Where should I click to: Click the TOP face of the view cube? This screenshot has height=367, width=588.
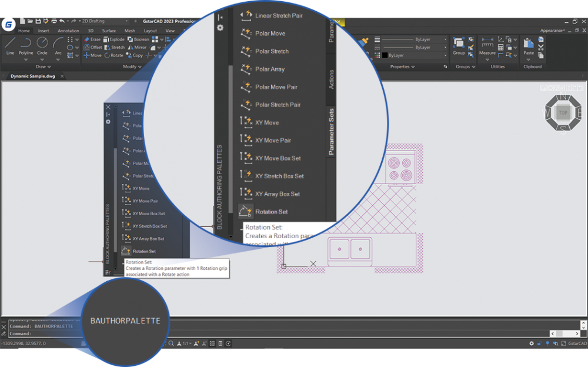[x=563, y=112]
